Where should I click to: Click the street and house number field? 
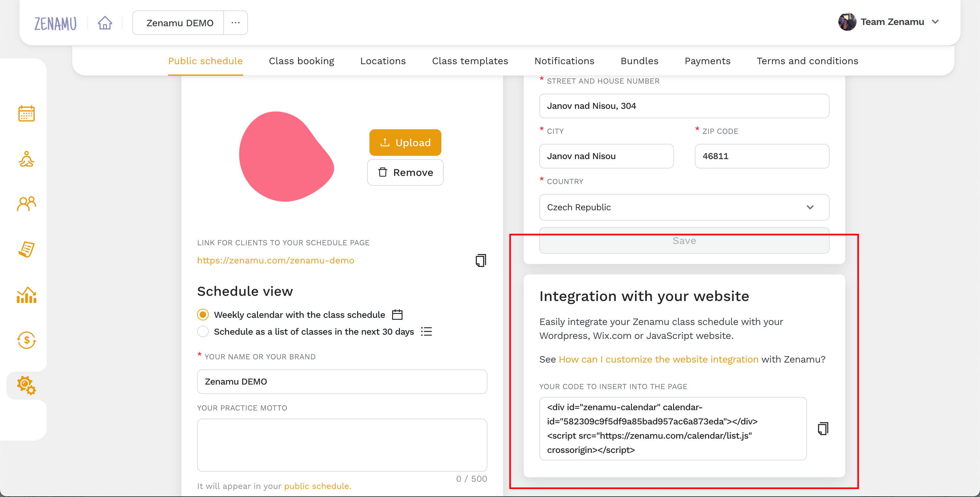pyautogui.click(x=684, y=106)
